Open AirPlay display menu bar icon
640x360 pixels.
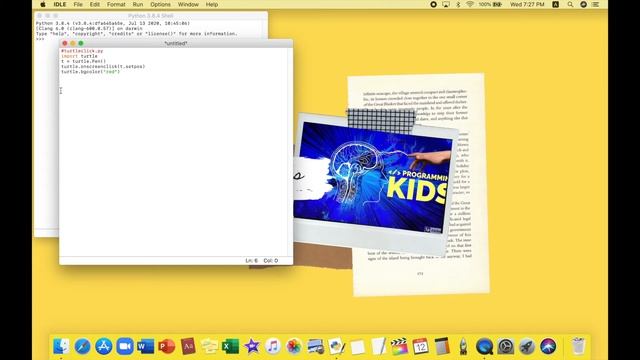coord(446,4)
